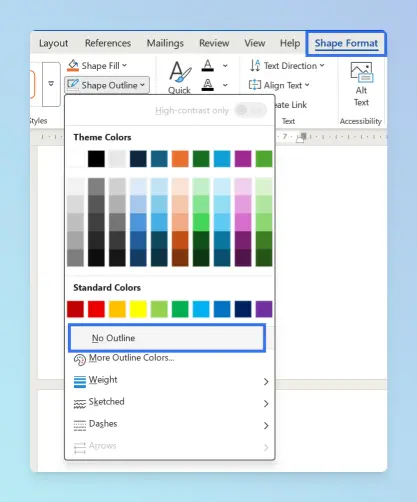Select the purple standard color swatch
Screen dimensions: 417x502
pos(264,309)
